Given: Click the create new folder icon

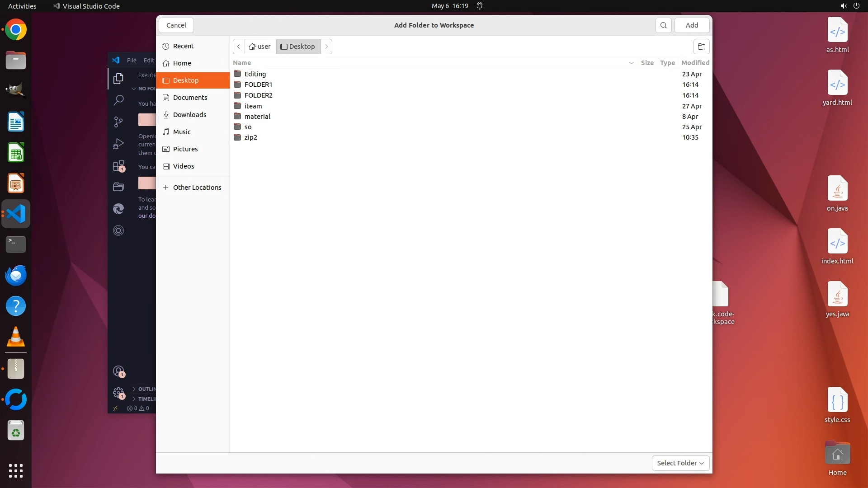Looking at the screenshot, I should [x=701, y=47].
